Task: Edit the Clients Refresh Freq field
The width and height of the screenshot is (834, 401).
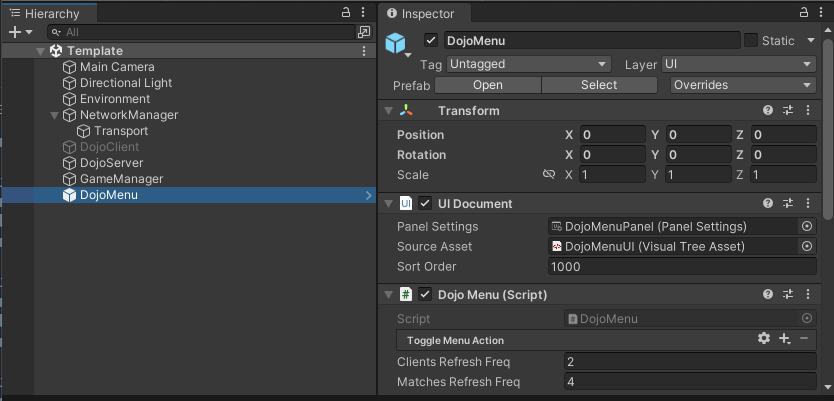Action: point(690,362)
